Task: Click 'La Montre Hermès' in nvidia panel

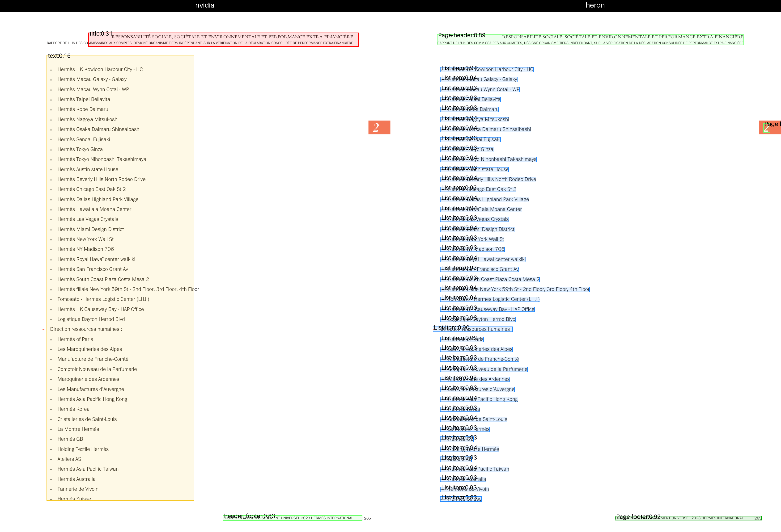Action: click(78, 429)
